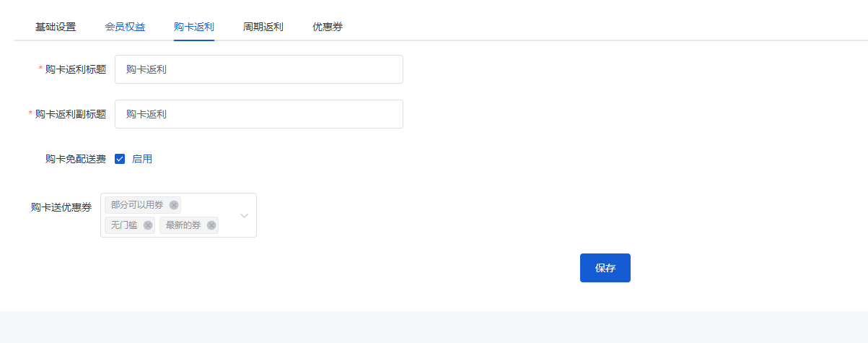Open the 会员权益 tab
This screenshot has width=868, height=343.
(125, 27)
